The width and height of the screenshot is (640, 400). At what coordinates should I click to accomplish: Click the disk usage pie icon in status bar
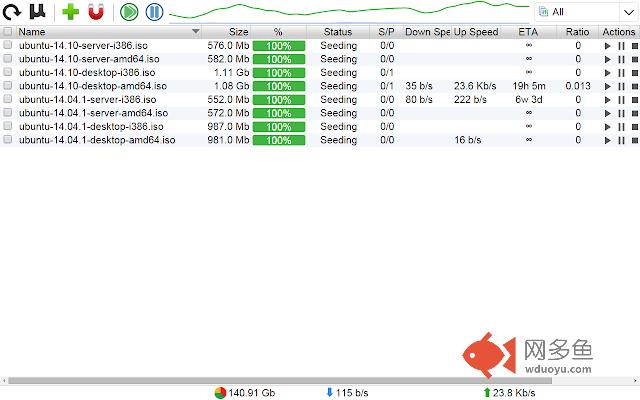220,393
